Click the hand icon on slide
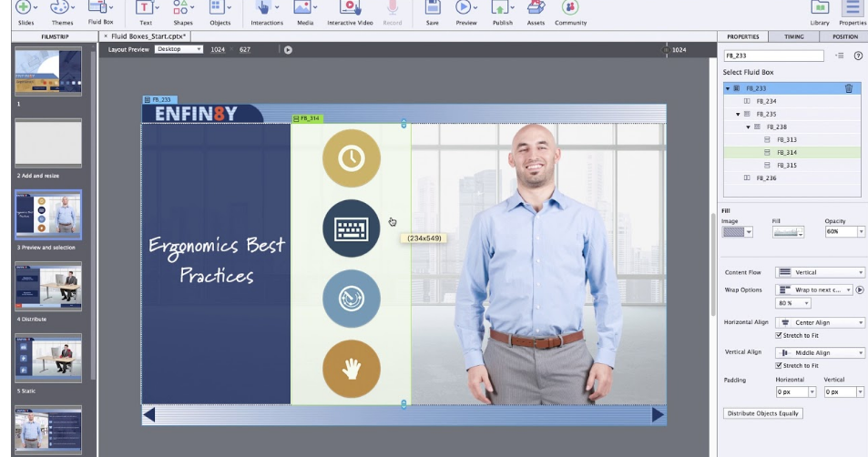The image size is (868, 457). pos(352,369)
